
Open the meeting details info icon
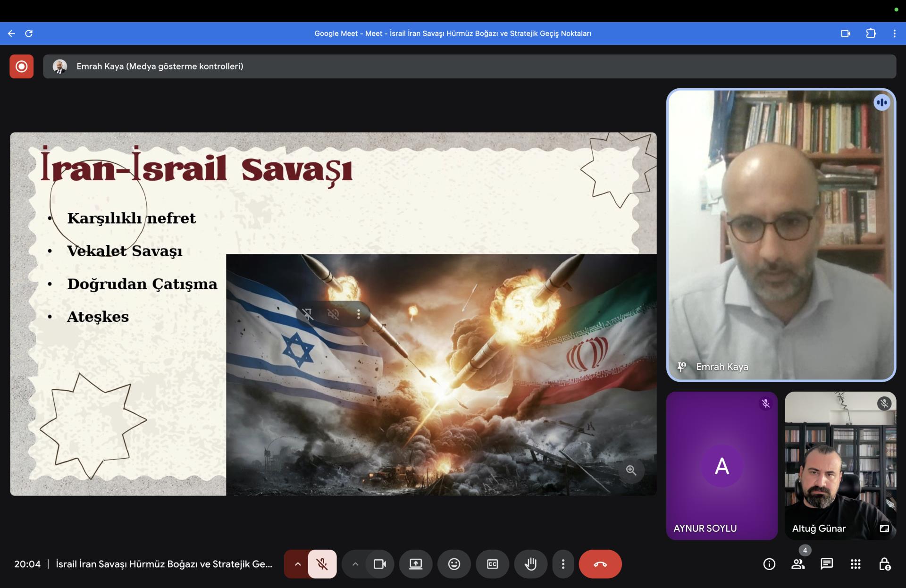(x=769, y=564)
